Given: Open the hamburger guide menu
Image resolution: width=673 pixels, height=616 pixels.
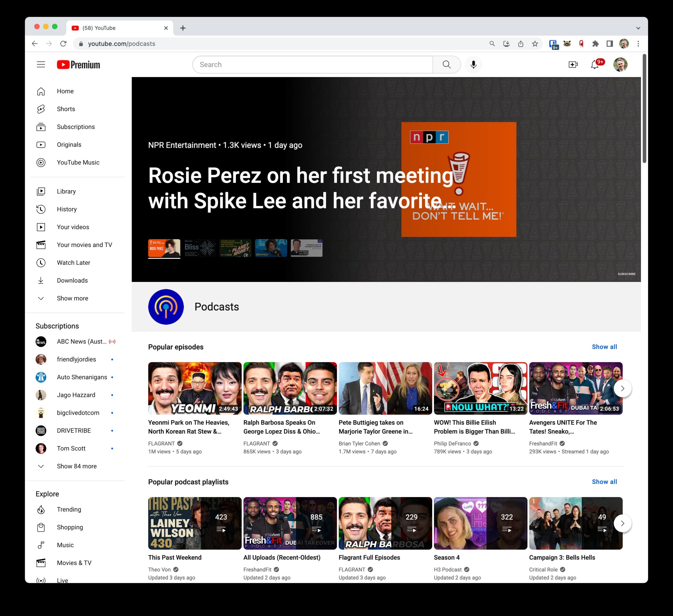Looking at the screenshot, I should tap(41, 64).
